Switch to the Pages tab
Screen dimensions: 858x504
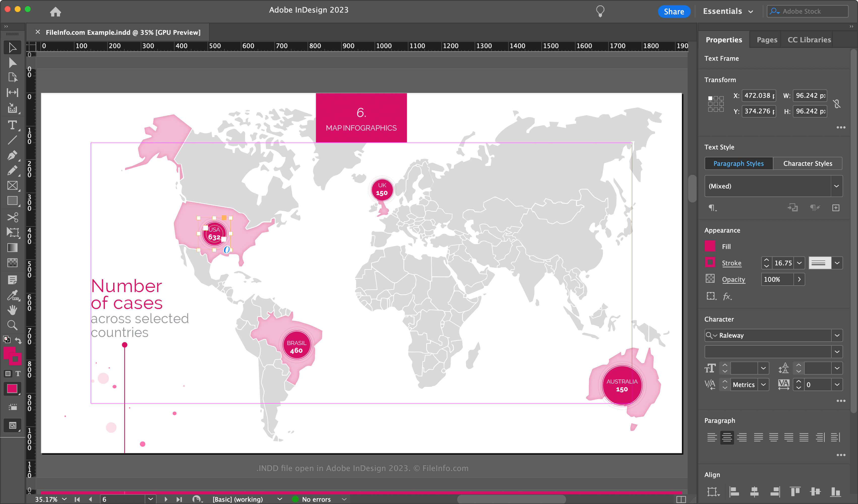767,40
